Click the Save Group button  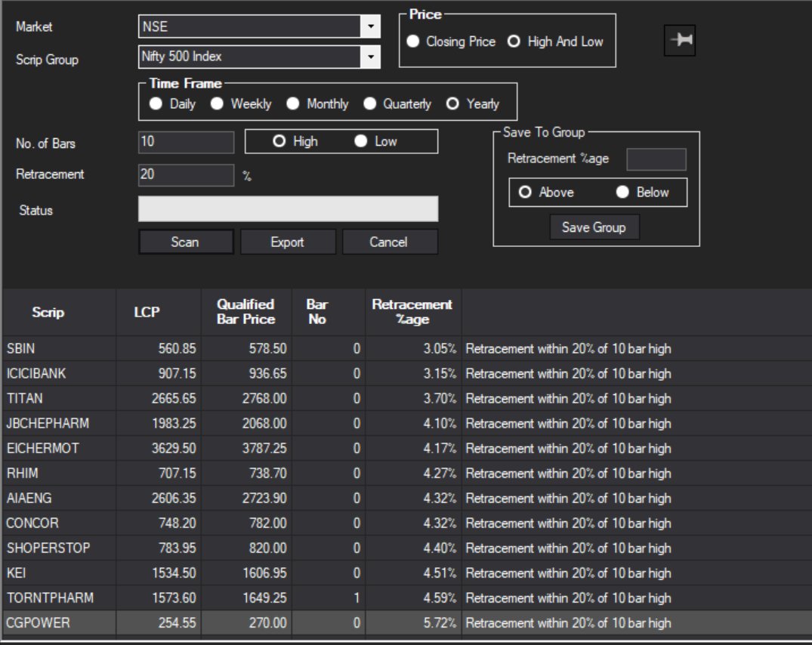594,227
